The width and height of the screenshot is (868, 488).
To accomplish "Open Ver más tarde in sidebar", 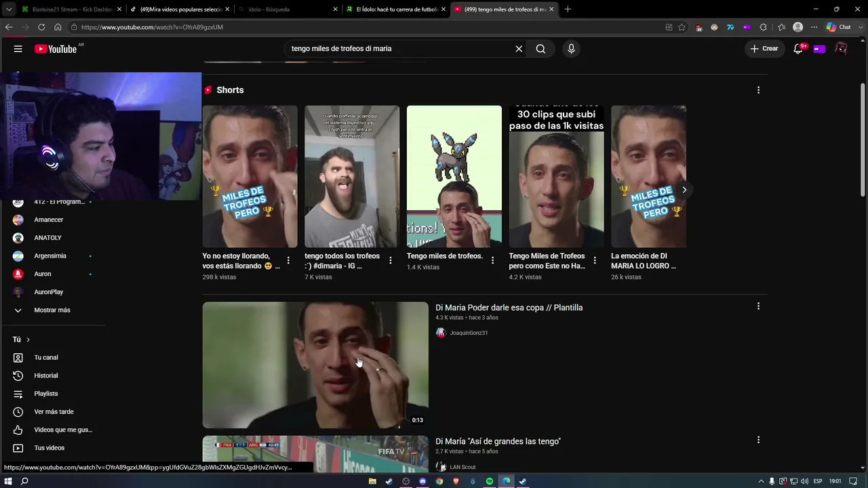I will (x=53, y=411).
